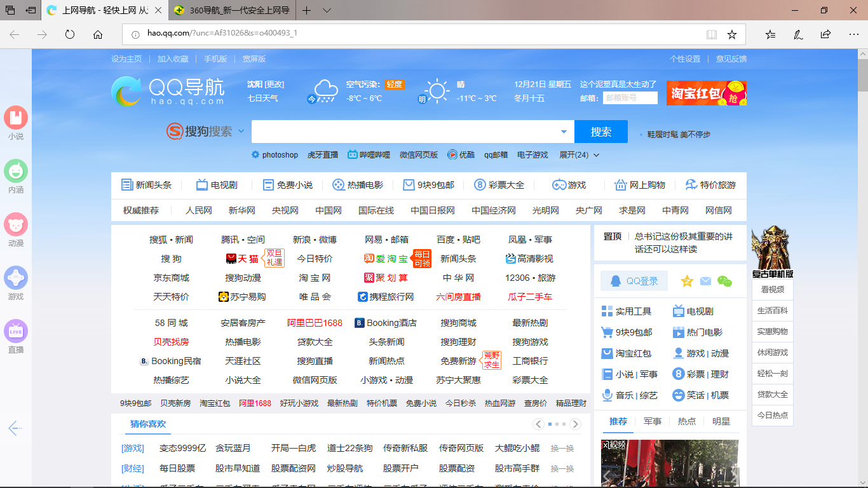Go to browser Home page
Image resolution: width=868 pixels, height=488 pixels.
[x=98, y=34]
